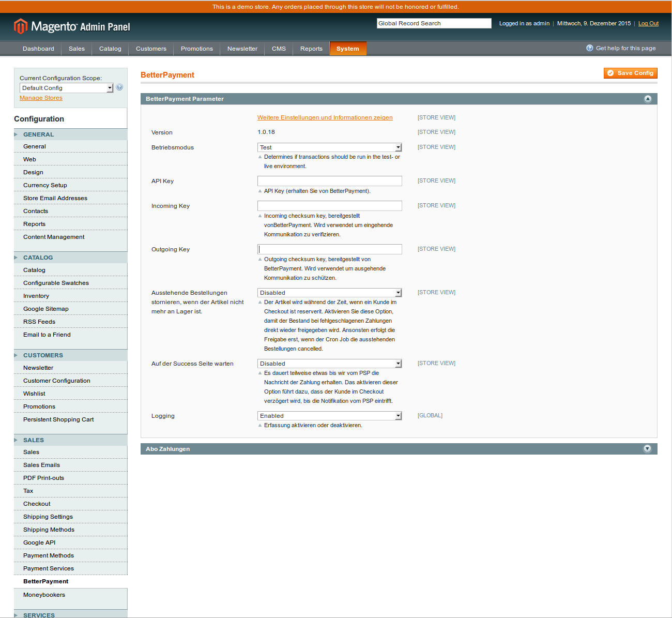The image size is (672, 618).
Task: Open the System menu
Action: coord(347,49)
